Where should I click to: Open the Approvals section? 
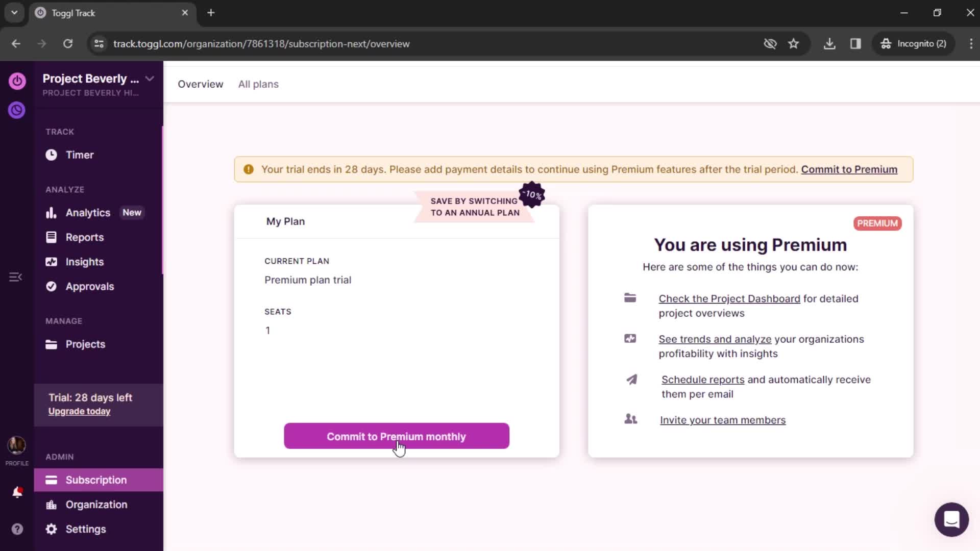click(x=89, y=286)
